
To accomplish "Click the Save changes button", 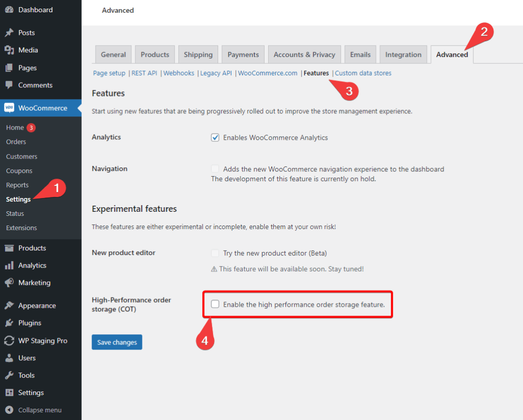I will click(x=117, y=342).
